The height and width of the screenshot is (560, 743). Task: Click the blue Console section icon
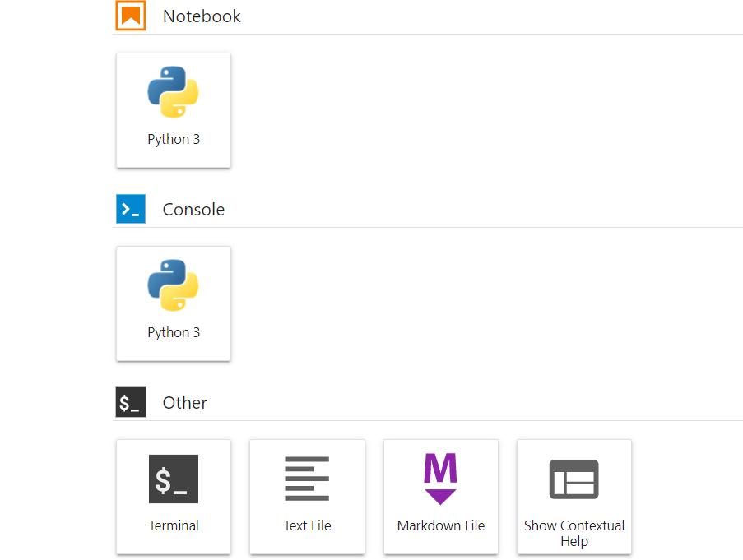tap(130, 208)
